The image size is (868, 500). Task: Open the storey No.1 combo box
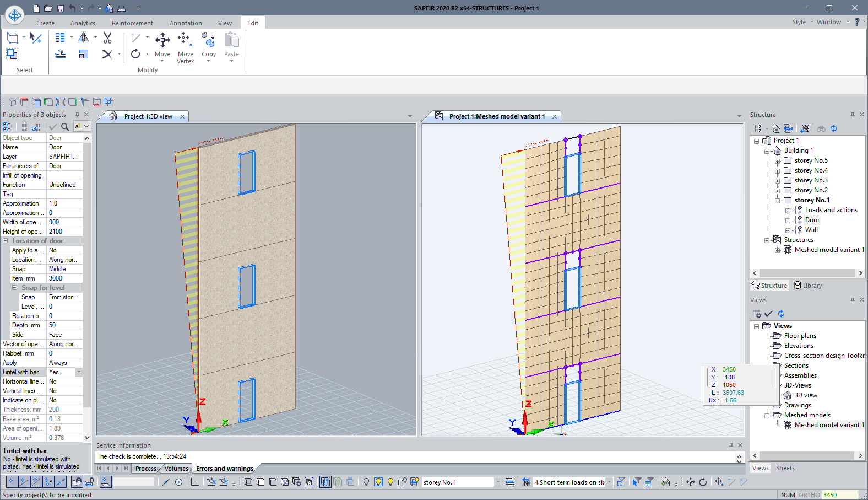point(498,482)
